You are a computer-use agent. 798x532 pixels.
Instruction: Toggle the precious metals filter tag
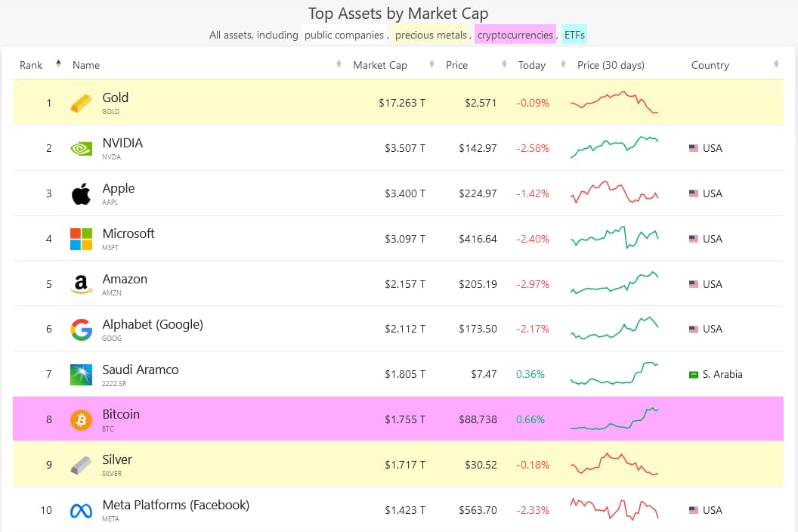coord(431,35)
